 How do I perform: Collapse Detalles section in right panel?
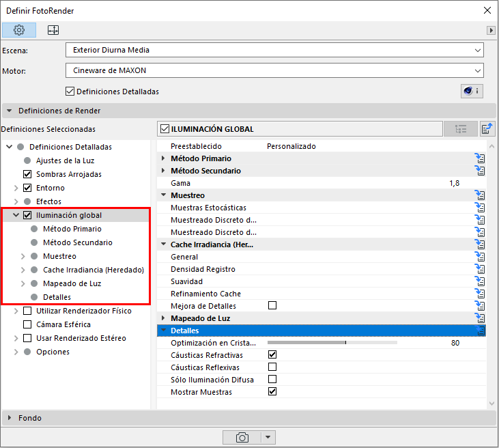tap(163, 330)
